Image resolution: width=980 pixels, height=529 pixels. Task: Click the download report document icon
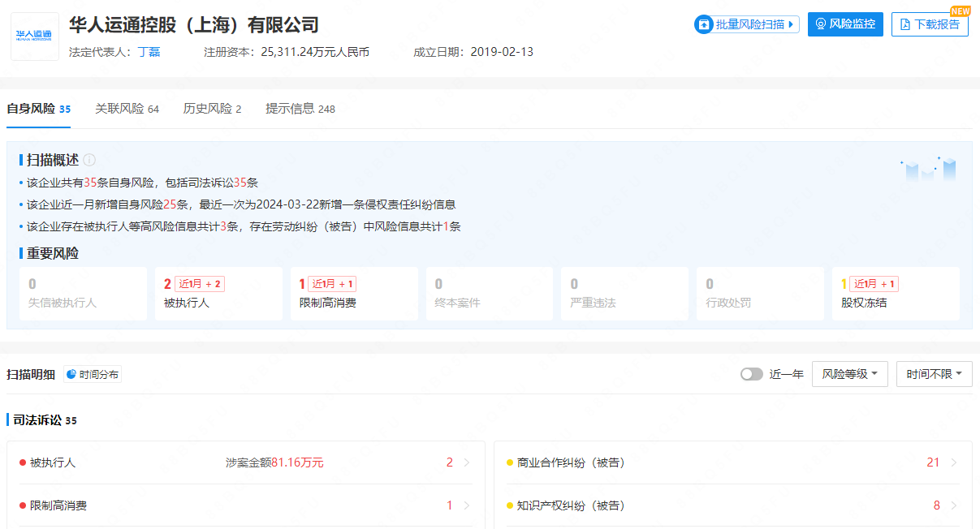point(905,24)
